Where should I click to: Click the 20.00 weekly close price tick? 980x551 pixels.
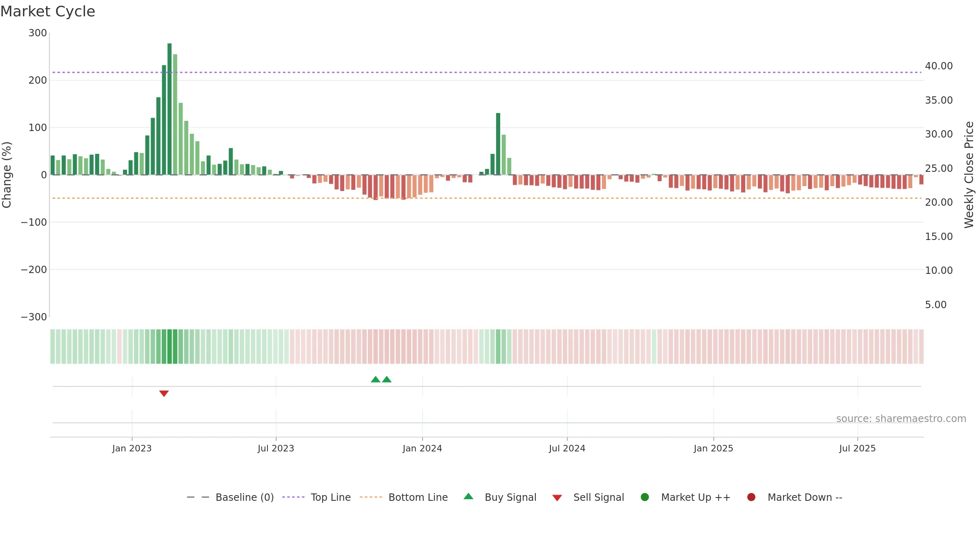pyautogui.click(x=939, y=202)
